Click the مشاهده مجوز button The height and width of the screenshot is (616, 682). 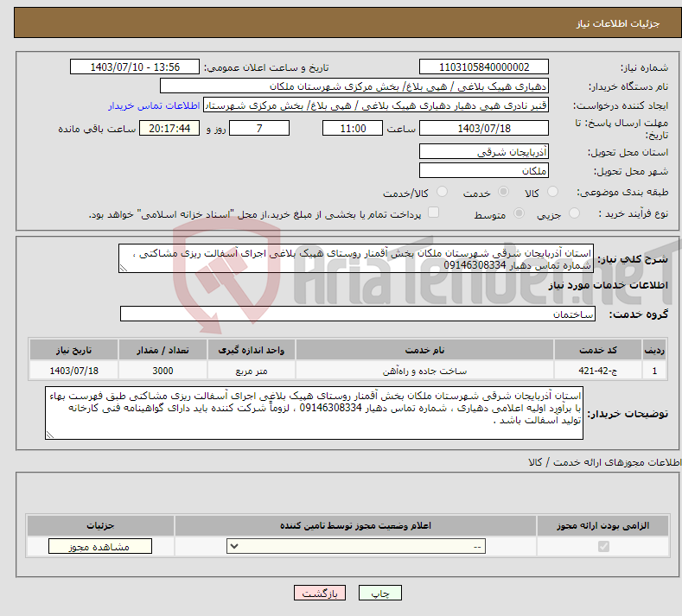click(100, 546)
